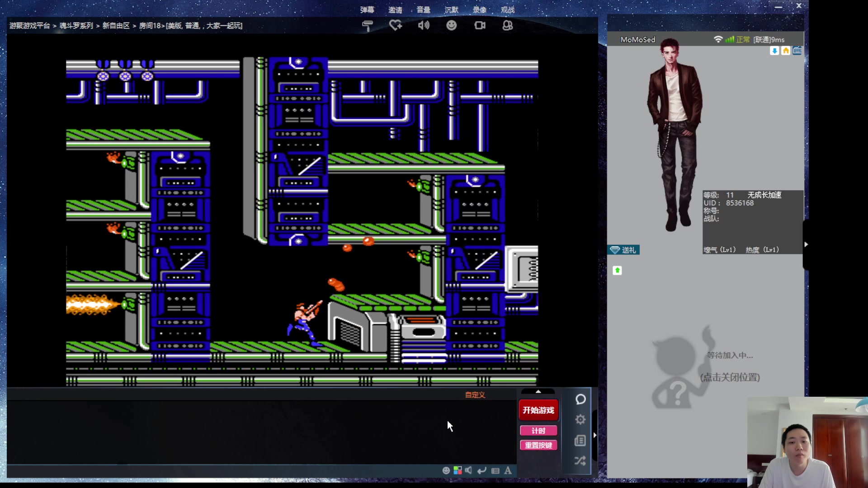Screen dimensions: 868x488
Task: Click the 沉默 menu label
Action: [451, 10]
